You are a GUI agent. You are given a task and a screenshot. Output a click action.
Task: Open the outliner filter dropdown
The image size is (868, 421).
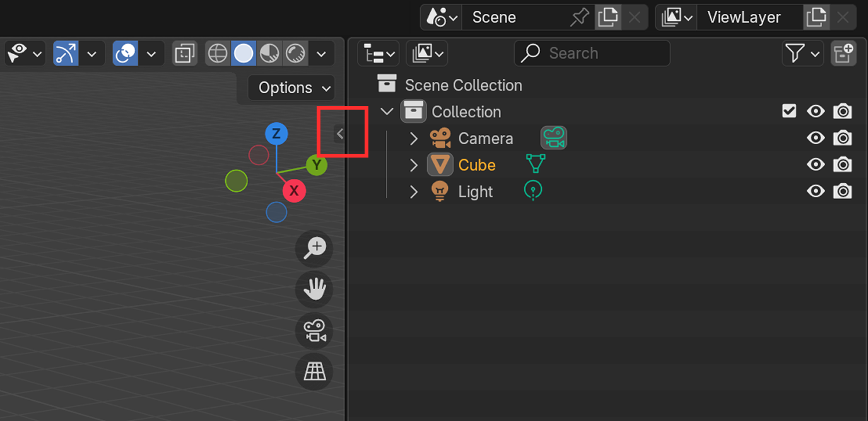(x=802, y=54)
